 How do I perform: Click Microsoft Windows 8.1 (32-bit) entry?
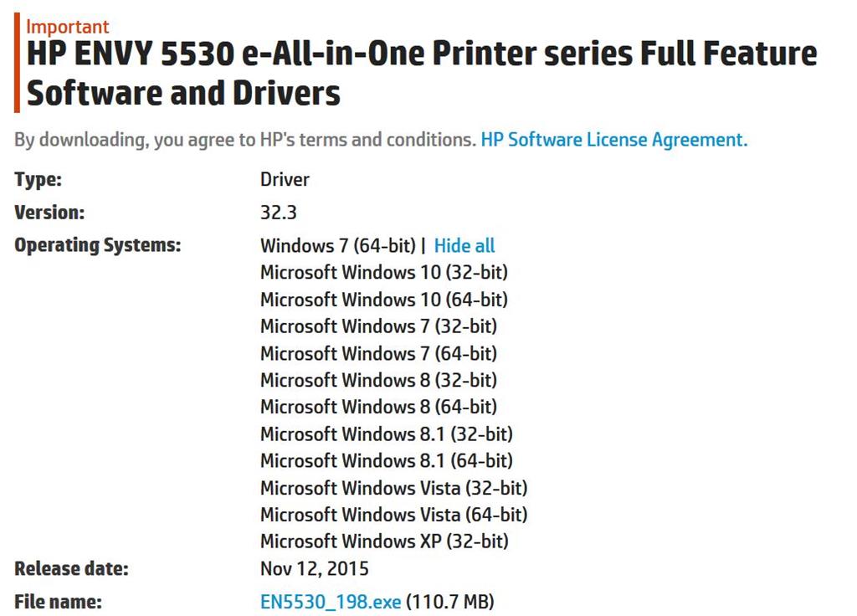pos(387,434)
